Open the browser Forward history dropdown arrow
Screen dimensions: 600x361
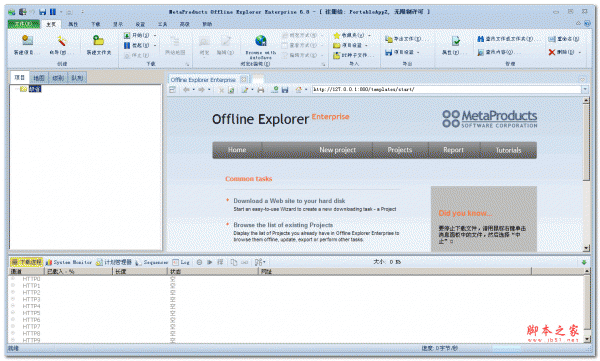(x=209, y=90)
